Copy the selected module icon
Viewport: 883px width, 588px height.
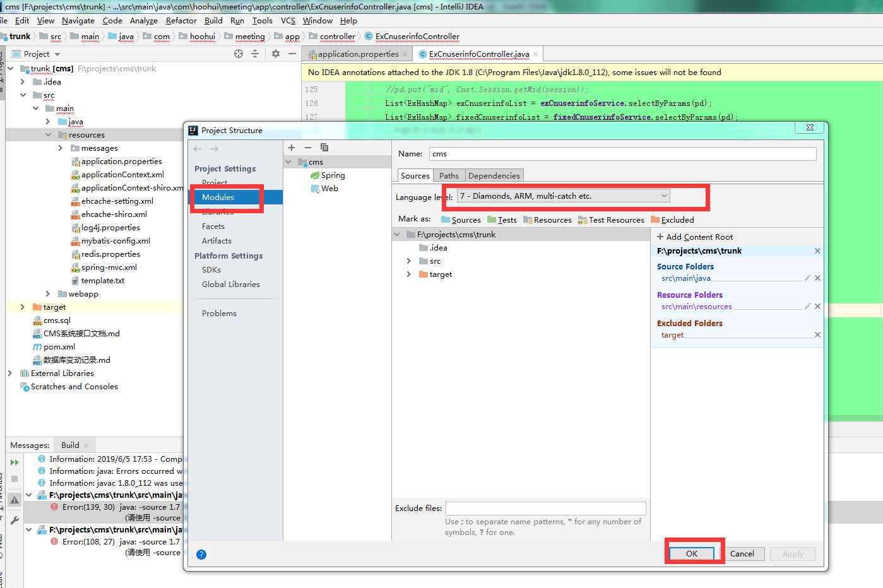coord(324,148)
